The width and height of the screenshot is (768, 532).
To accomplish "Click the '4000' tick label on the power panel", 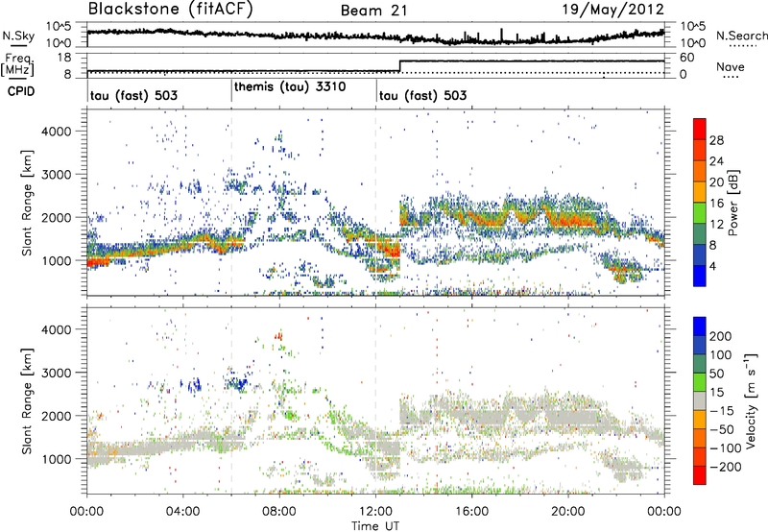I will click(57, 132).
